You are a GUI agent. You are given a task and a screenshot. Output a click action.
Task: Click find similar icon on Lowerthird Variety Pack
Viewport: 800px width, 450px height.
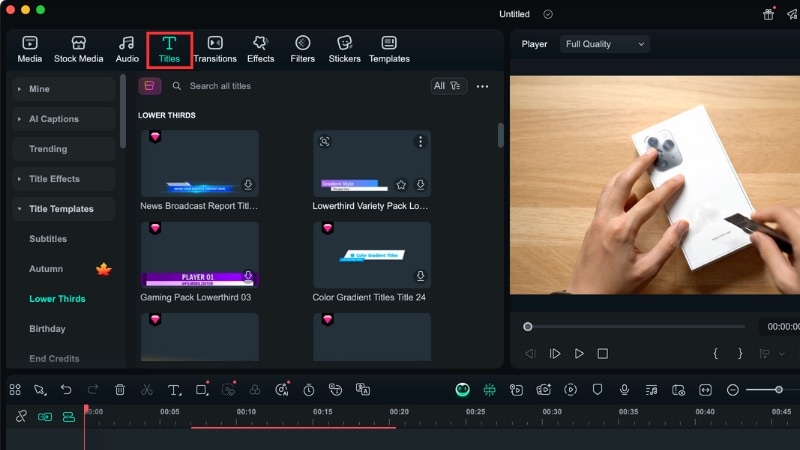(x=324, y=141)
